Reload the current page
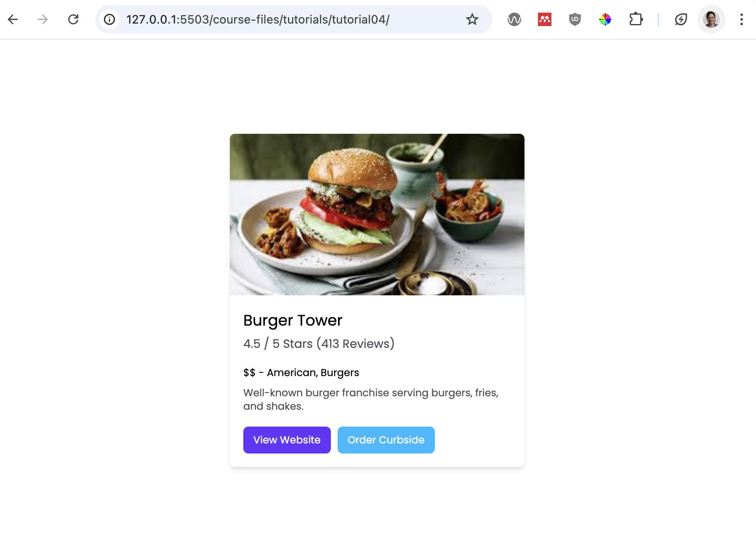This screenshot has height=557, width=756. (73, 19)
